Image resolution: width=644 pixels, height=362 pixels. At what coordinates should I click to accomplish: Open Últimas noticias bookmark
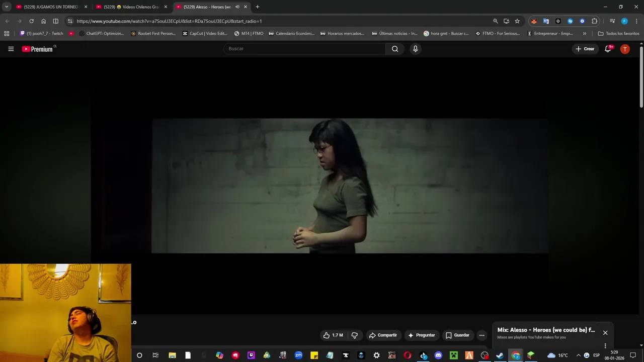[x=394, y=34]
